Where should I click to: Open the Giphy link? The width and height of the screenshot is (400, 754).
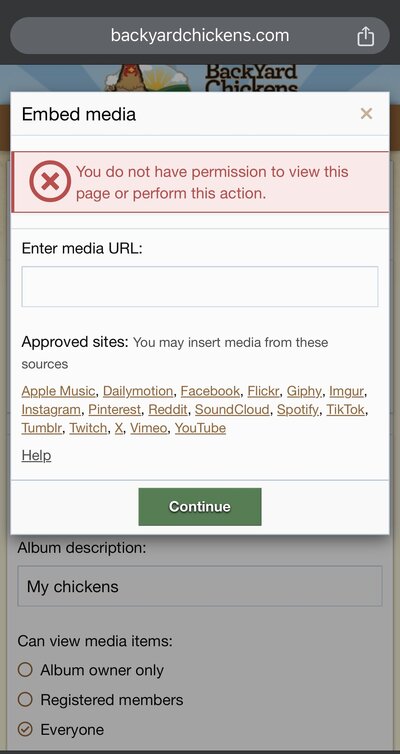(304, 391)
